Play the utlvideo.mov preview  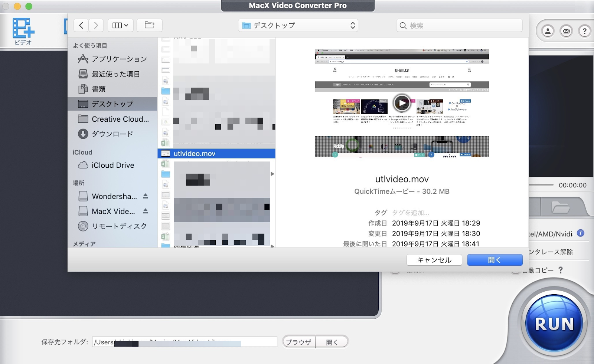coord(402,103)
